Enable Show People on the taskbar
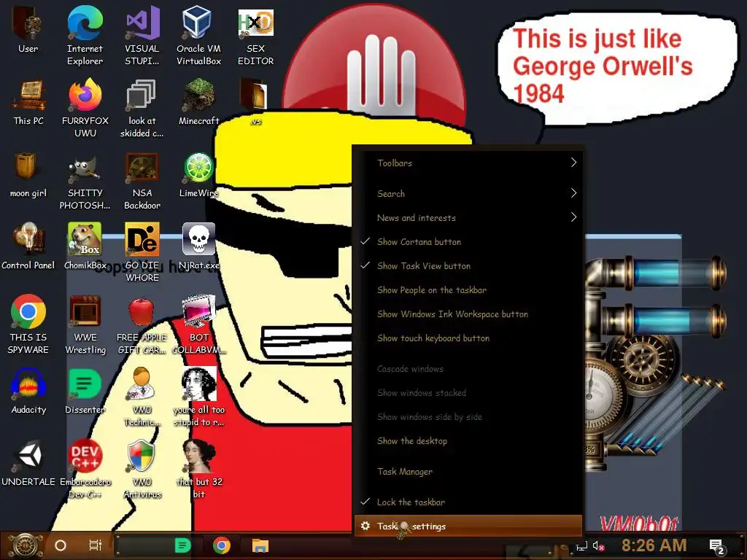 tap(468, 290)
